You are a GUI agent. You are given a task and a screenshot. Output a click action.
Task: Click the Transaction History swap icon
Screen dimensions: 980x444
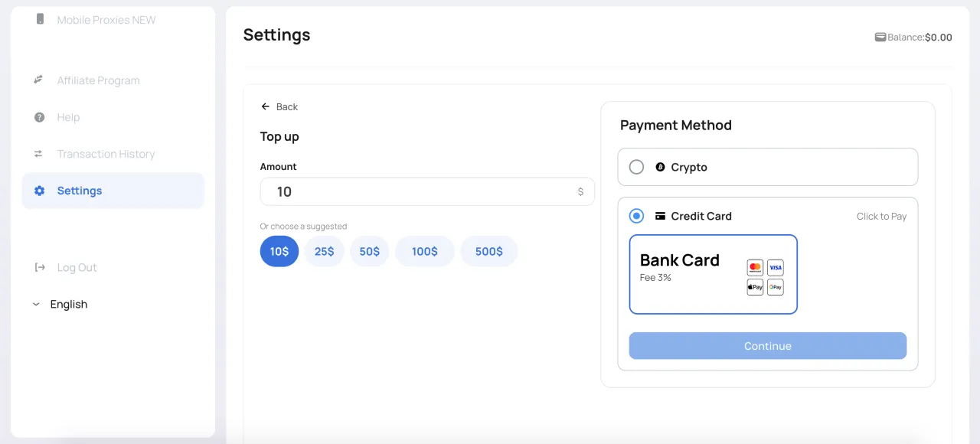point(39,154)
